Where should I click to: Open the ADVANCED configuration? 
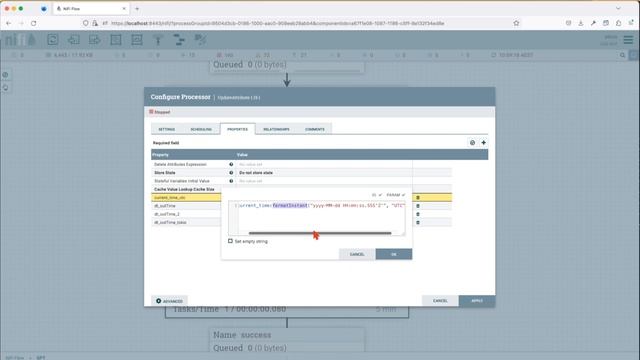point(169,301)
